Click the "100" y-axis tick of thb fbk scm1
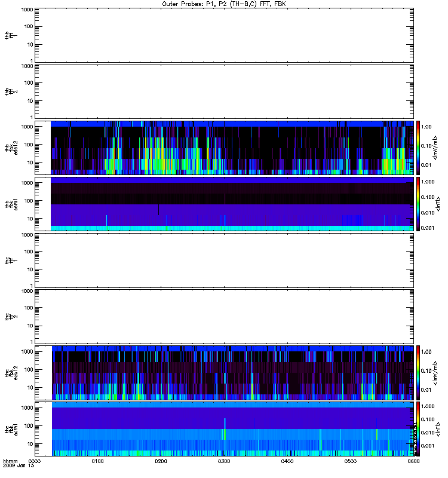The width and height of the screenshot is (448, 478). pos(29,201)
